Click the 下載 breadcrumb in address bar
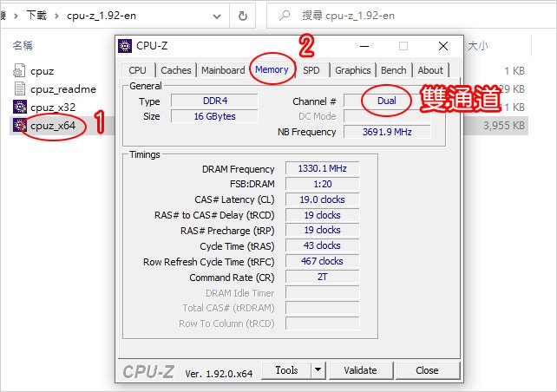This screenshot has height=392, width=557. point(36,16)
